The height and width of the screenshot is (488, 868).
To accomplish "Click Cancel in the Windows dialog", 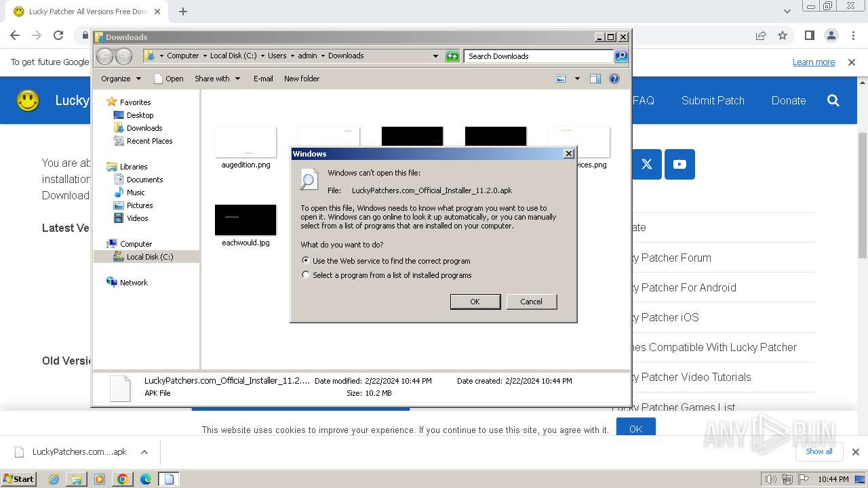I will (x=531, y=302).
